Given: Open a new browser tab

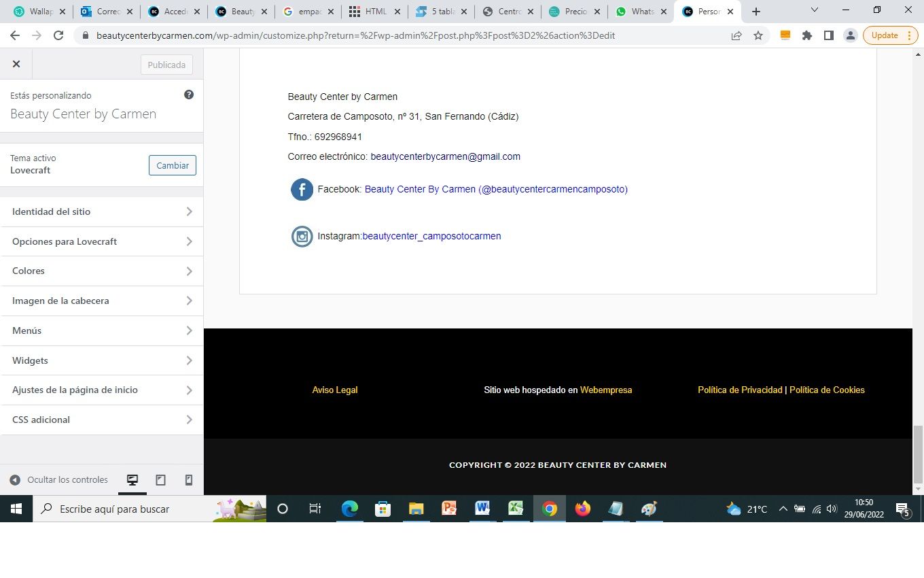Looking at the screenshot, I should [x=756, y=12].
